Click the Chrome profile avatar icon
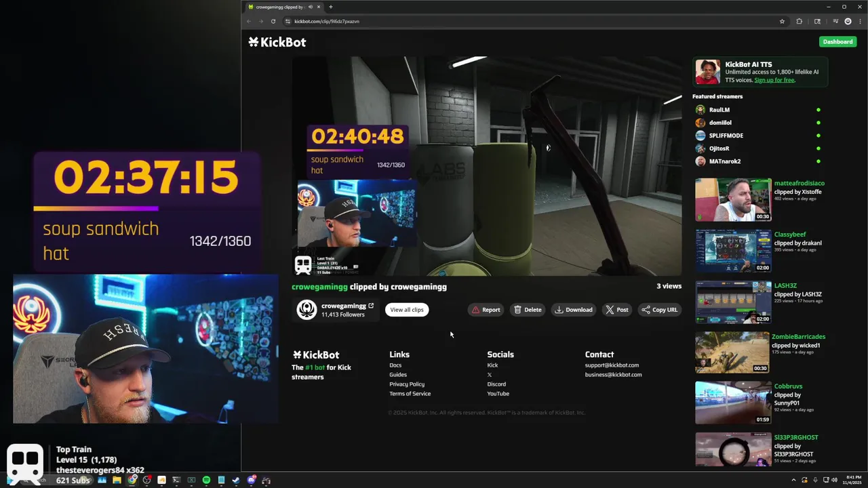The width and height of the screenshot is (868, 488). point(848,21)
